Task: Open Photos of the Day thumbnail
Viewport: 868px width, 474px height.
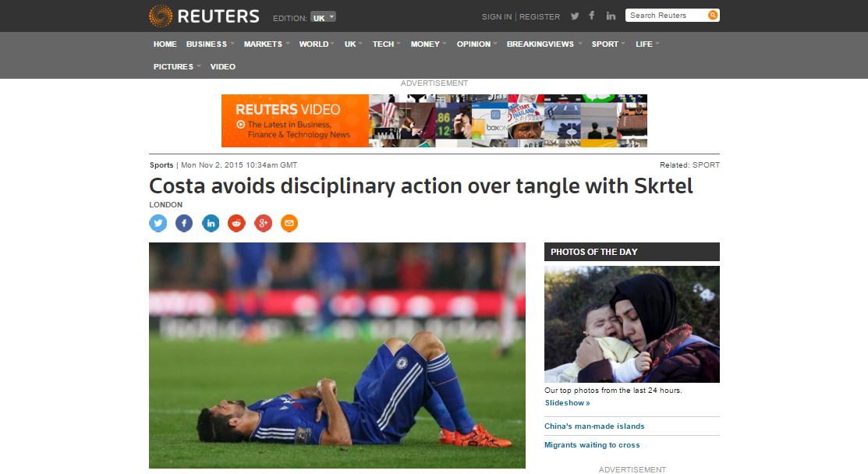Action: [632, 324]
